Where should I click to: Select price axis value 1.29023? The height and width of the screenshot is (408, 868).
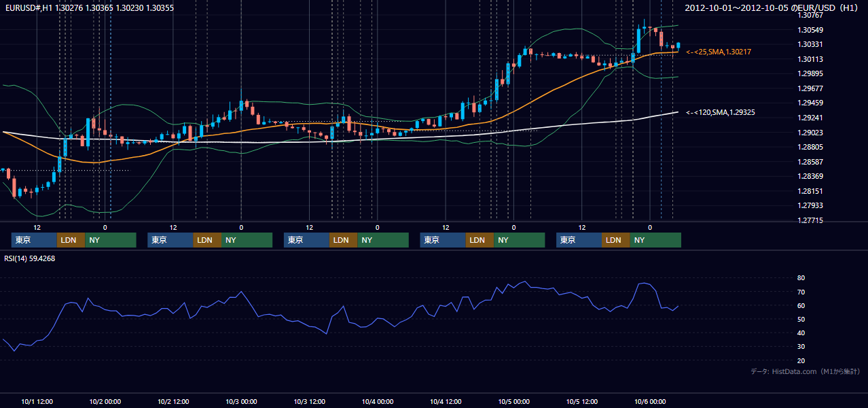pyautogui.click(x=810, y=133)
